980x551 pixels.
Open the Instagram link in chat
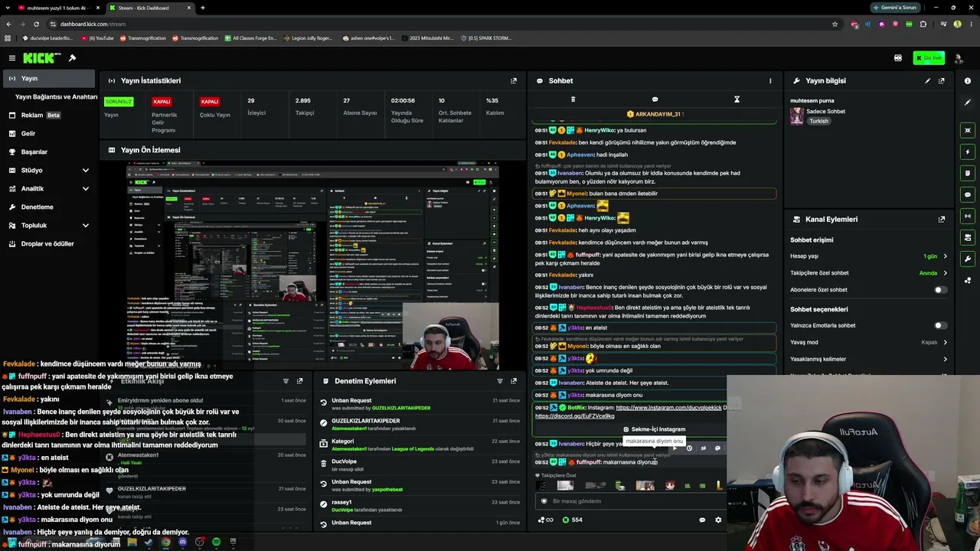[x=668, y=408]
